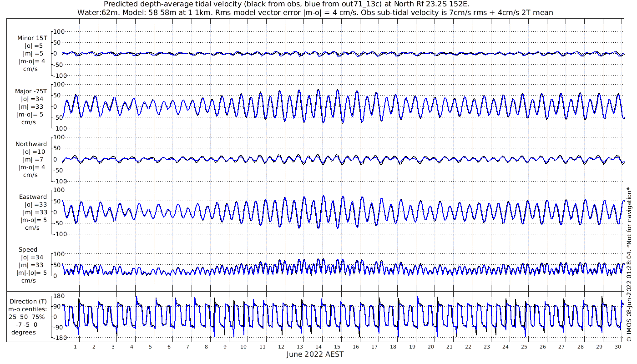The height and width of the screenshot is (364, 637).
Task: Select day 6 on the date axis
Action: (169, 347)
